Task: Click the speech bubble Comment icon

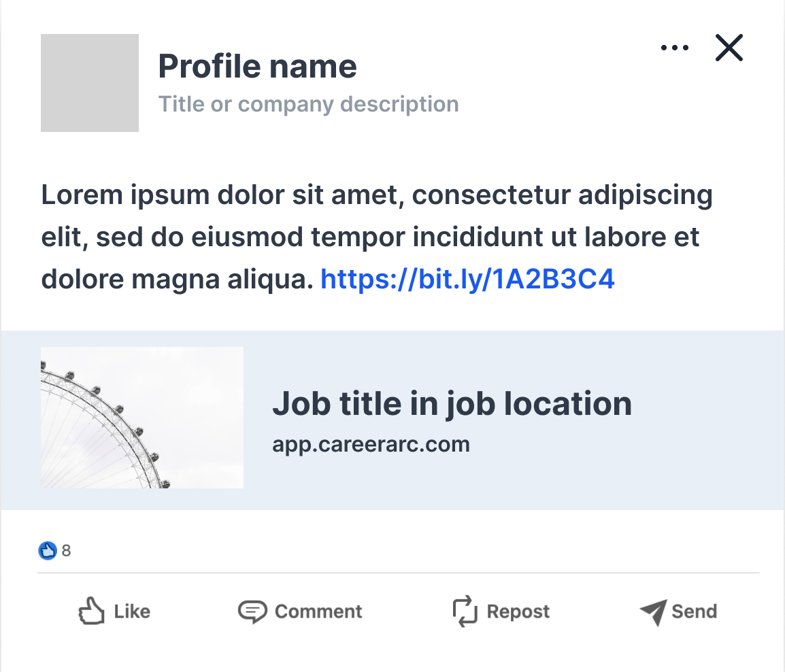Action: click(x=252, y=611)
